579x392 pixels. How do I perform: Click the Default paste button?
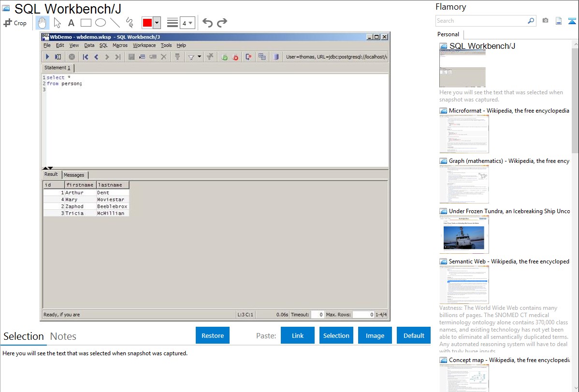(414, 335)
